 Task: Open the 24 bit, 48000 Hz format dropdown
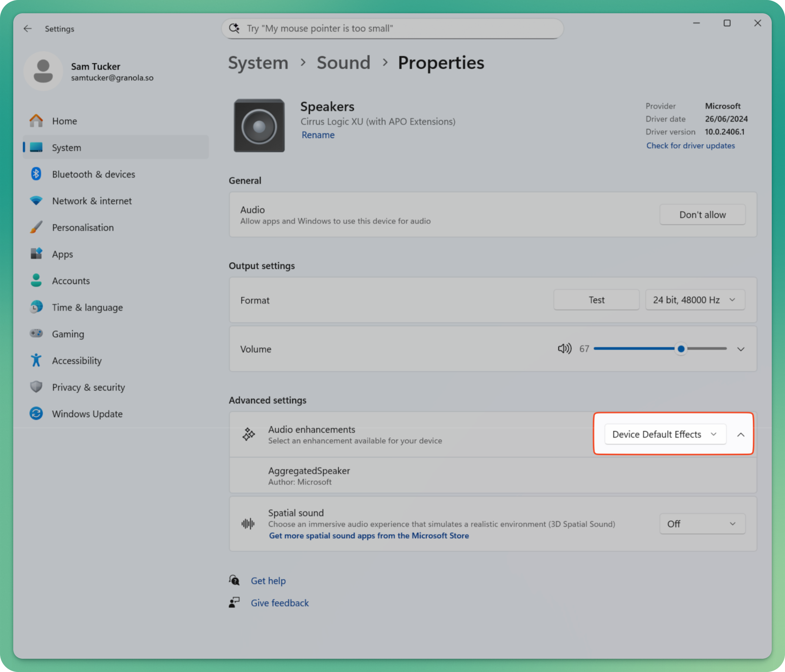coord(695,300)
